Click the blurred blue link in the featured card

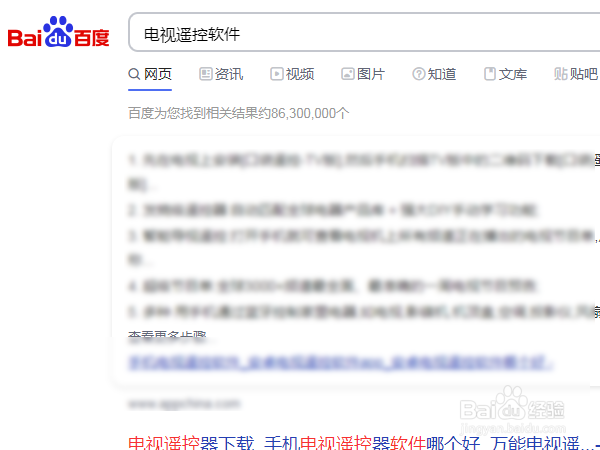tap(341, 362)
